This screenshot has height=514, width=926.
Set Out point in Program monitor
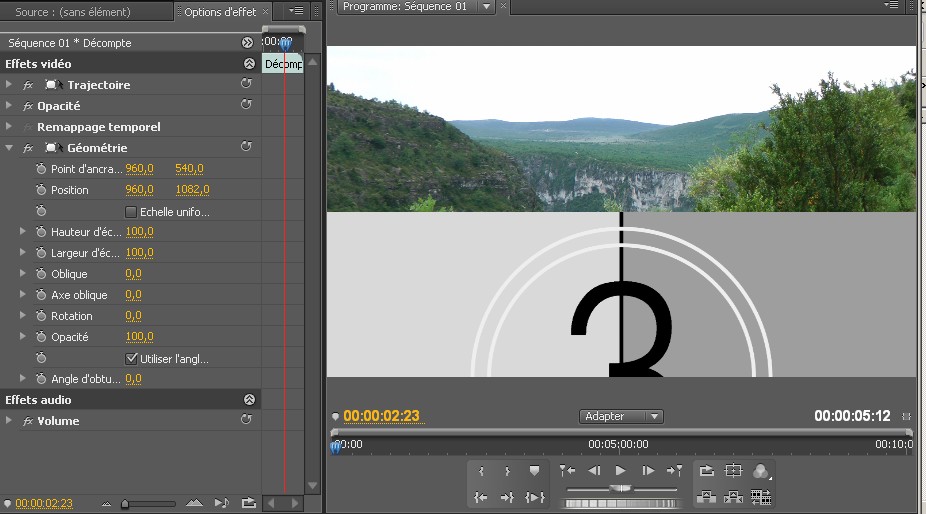[x=507, y=471]
